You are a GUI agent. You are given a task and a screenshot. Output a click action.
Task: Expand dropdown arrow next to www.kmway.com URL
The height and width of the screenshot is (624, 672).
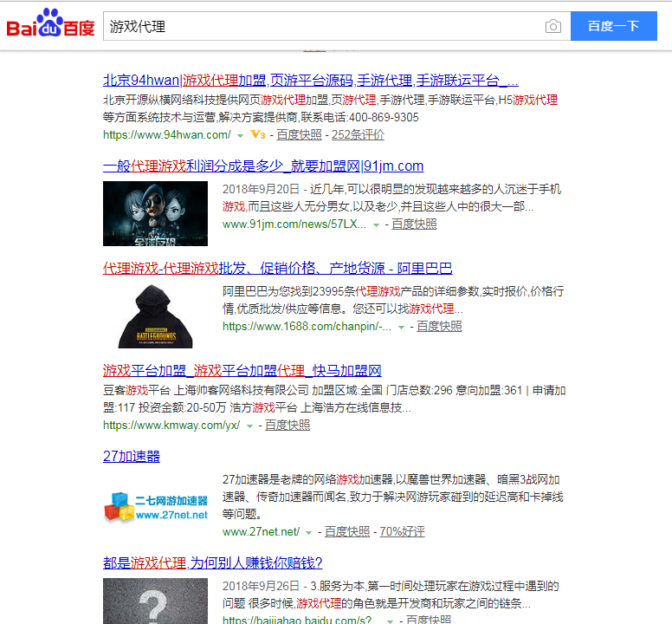coord(249,426)
